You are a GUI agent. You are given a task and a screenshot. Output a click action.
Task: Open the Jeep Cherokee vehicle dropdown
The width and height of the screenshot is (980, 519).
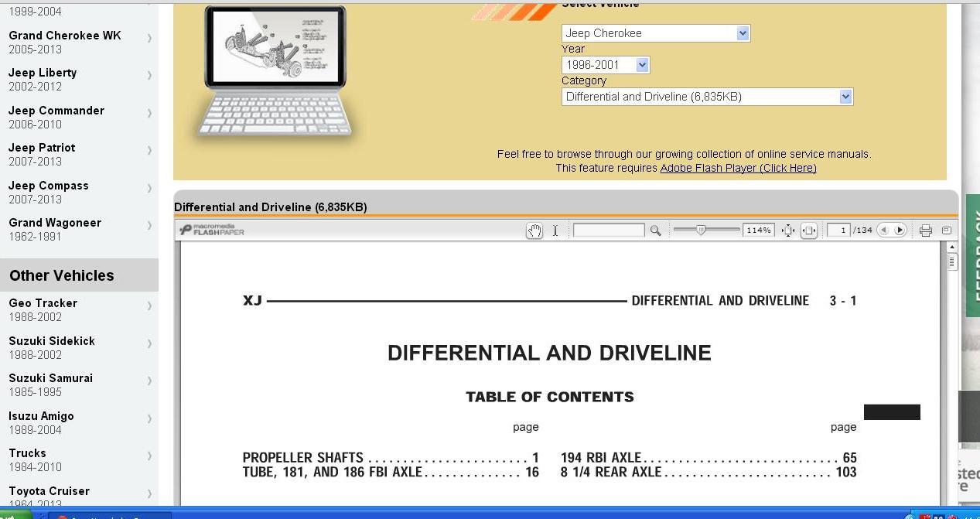click(656, 33)
